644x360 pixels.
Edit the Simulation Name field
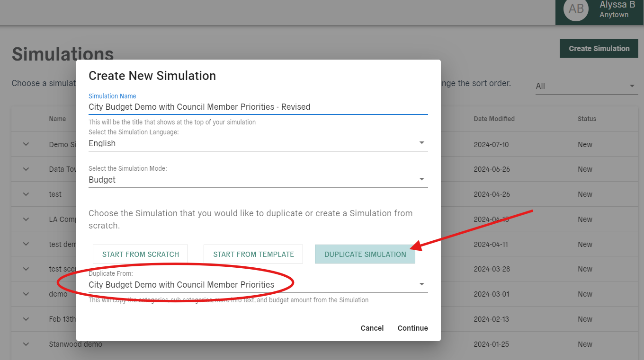pos(258,107)
